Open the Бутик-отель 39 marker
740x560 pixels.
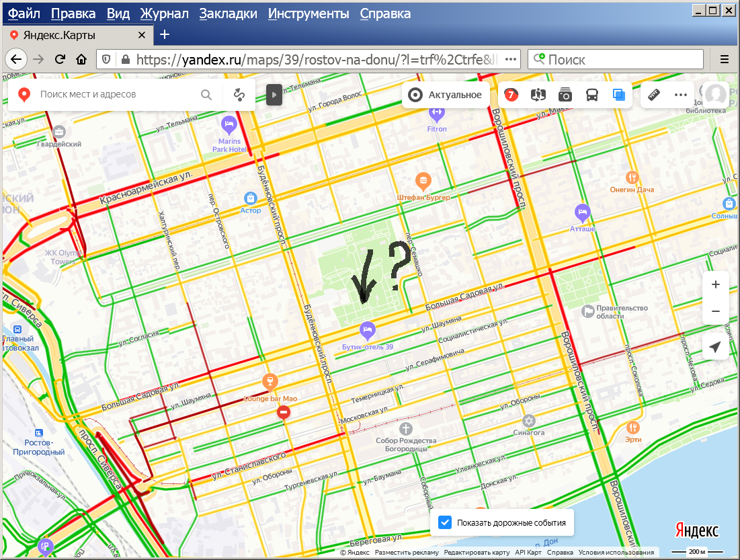click(x=367, y=330)
